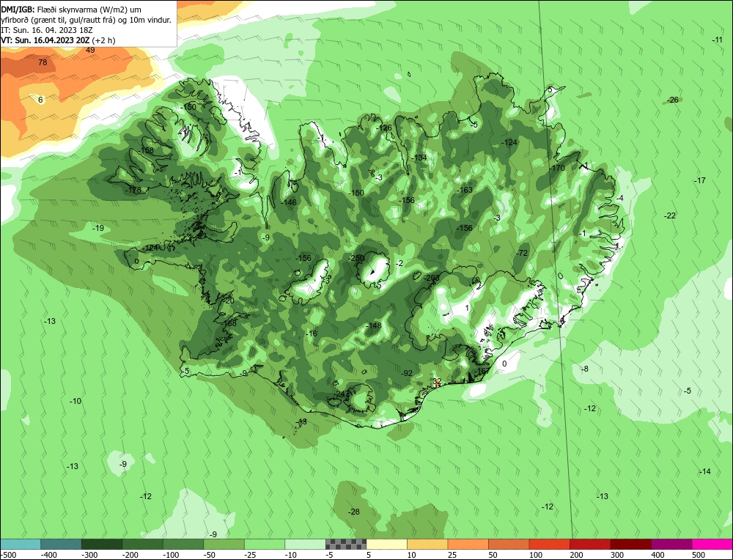Click the '-14' value in the southeast sea
This screenshot has height=560, width=733.
pos(704,471)
